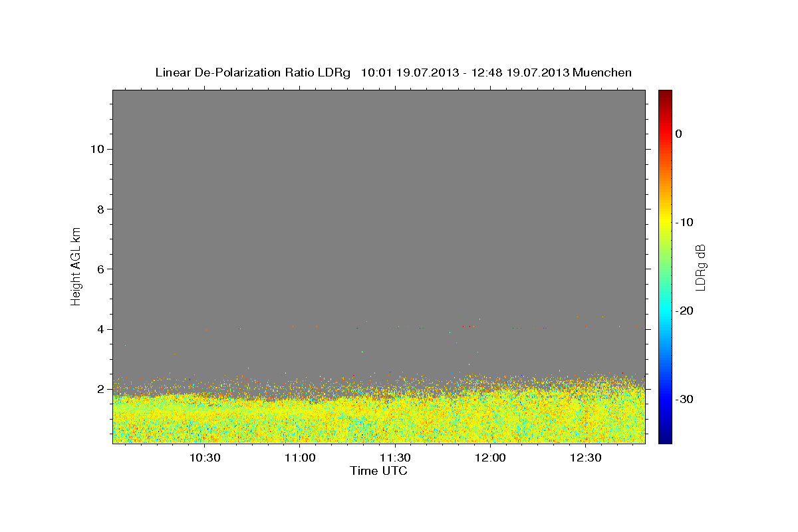Click the height tick label '6'
798x532 pixels.
point(101,269)
